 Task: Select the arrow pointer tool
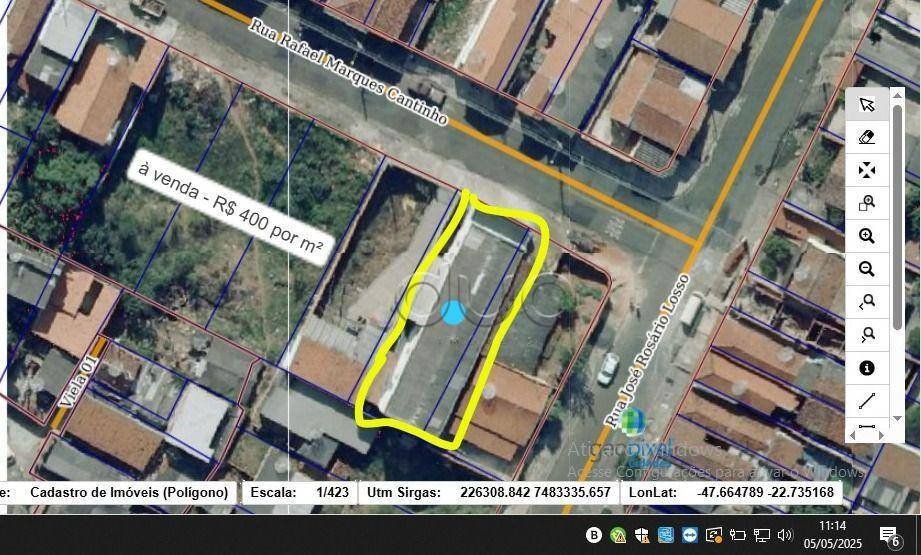pyautogui.click(x=866, y=105)
